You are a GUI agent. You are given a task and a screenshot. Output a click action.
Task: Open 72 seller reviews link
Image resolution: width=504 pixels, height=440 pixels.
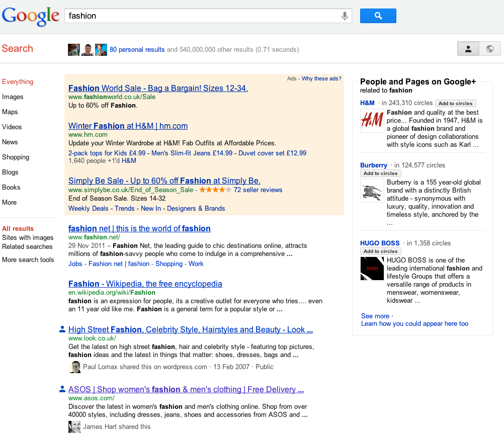[x=258, y=190]
